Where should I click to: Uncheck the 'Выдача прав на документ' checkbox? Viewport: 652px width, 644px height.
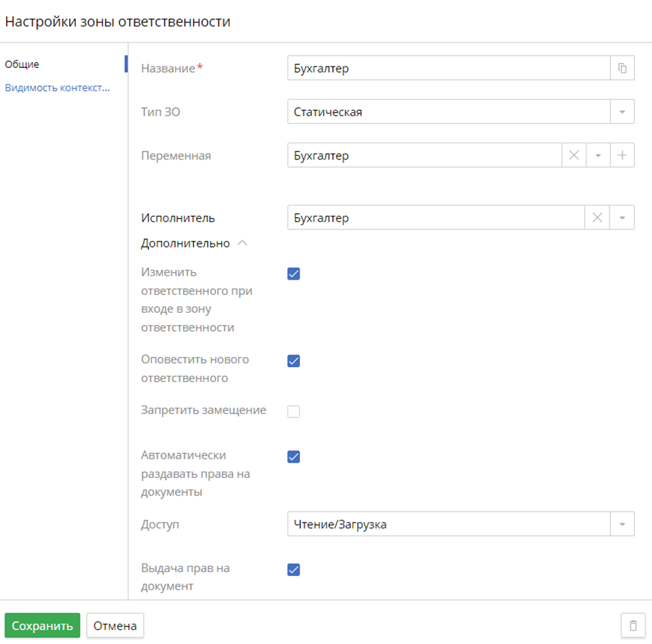[294, 570]
